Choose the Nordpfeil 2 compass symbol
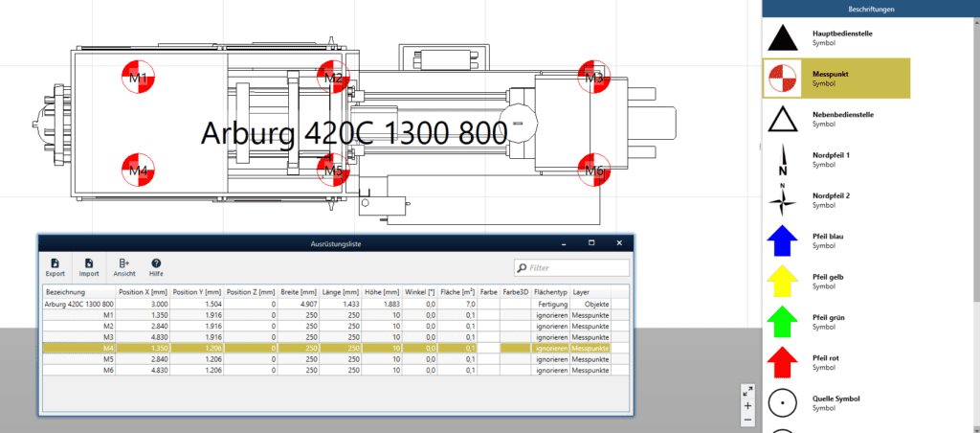Image resolution: width=980 pixels, height=433 pixels. click(783, 200)
